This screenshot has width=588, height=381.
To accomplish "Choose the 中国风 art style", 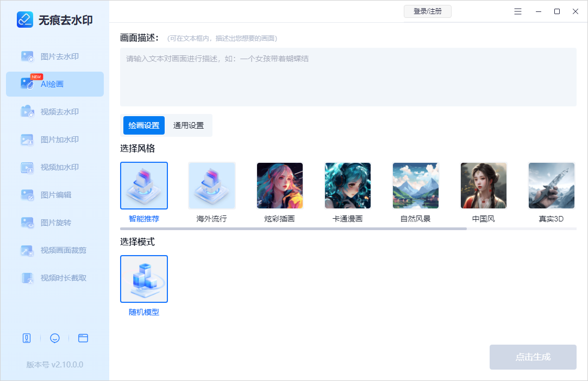I will point(483,185).
